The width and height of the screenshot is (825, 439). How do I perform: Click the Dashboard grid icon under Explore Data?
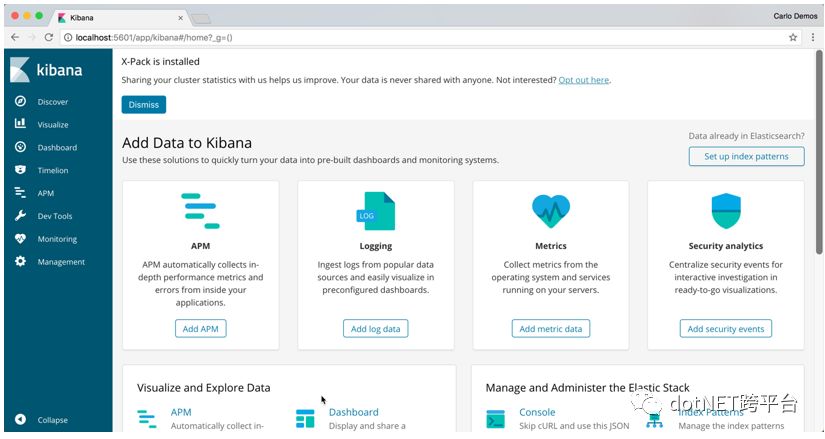305,419
